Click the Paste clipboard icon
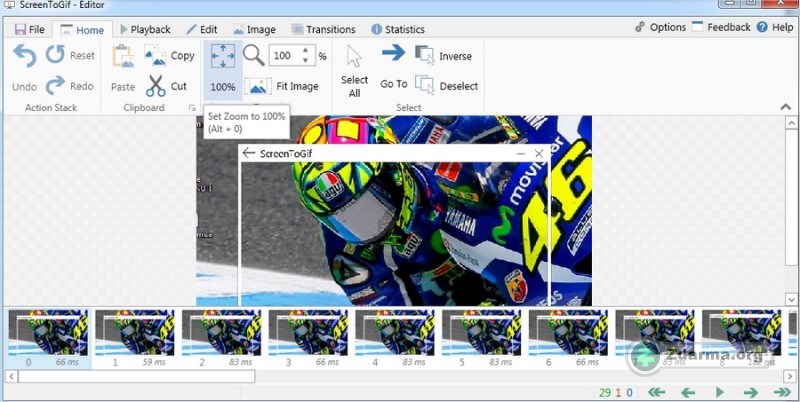Viewport: 800px width, 402px height. coord(123,56)
